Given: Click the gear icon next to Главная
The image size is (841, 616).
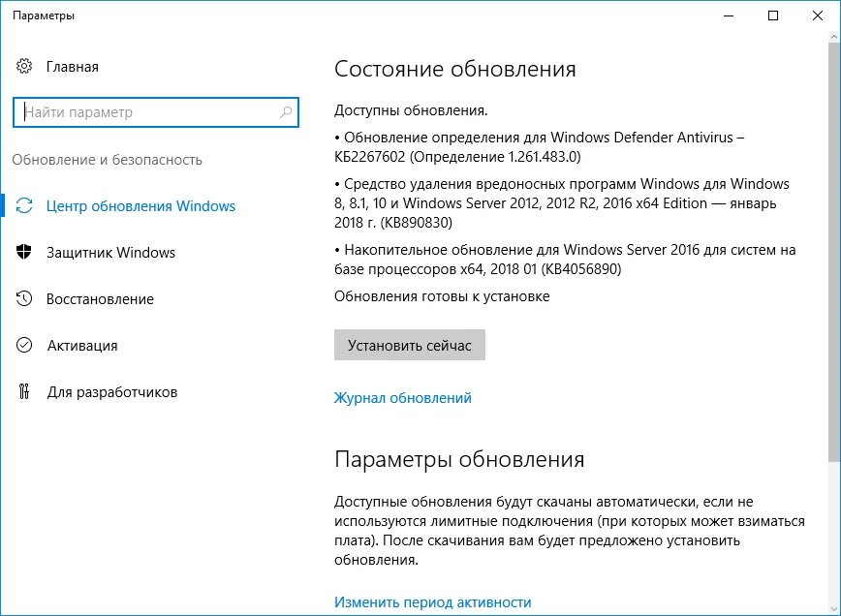Looking at the screenshot, I should [24, 67].
